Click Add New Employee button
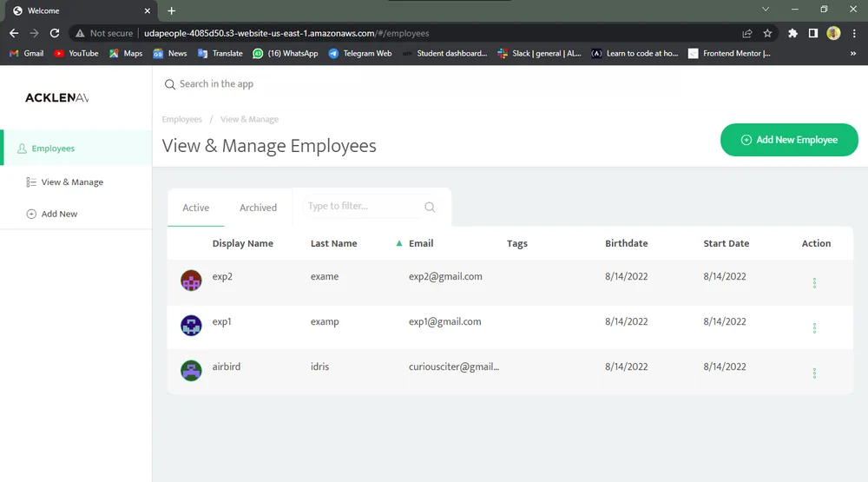This screenshot has width=868, height=482. pos(789,140)
